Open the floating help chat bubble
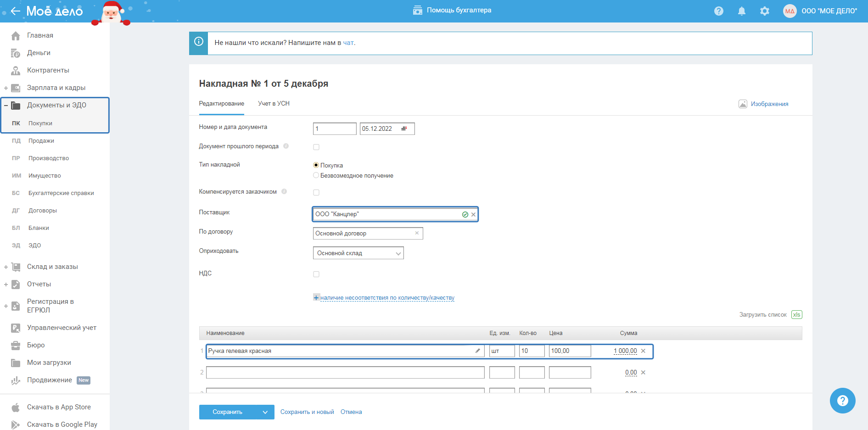The image size is (868, 430). click(842, 401)
